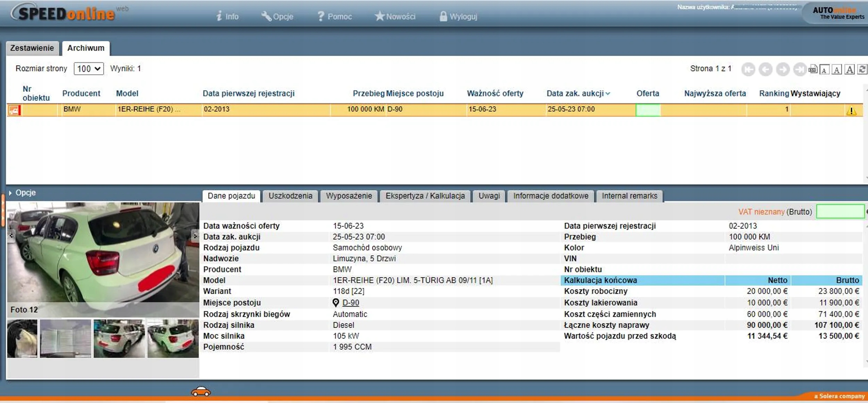Screen dimensions: 868x403
Task: Click the D-90 location link
Action: (x=350, y=303)
